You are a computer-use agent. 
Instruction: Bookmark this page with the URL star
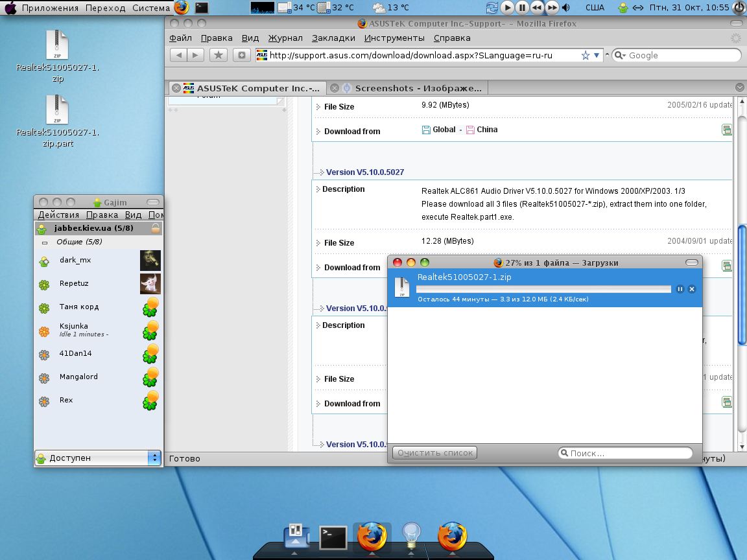pos(586,56)
